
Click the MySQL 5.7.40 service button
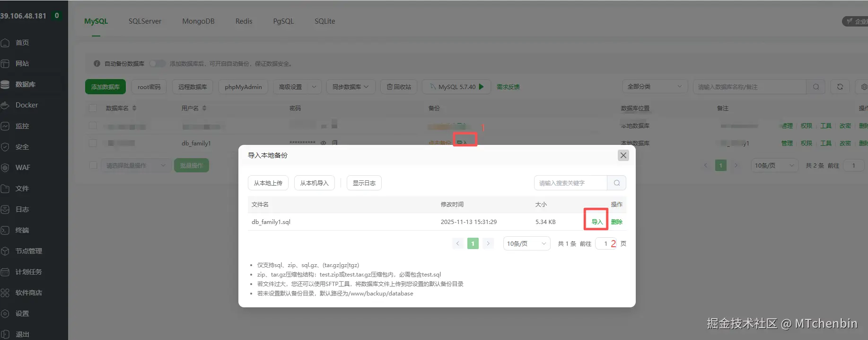(456, 87)
